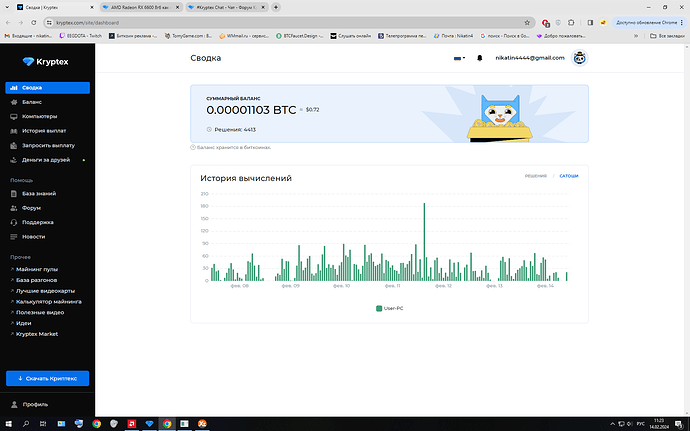Click the question icon beside balance note
690x431 pixels.
coord(193,147)
